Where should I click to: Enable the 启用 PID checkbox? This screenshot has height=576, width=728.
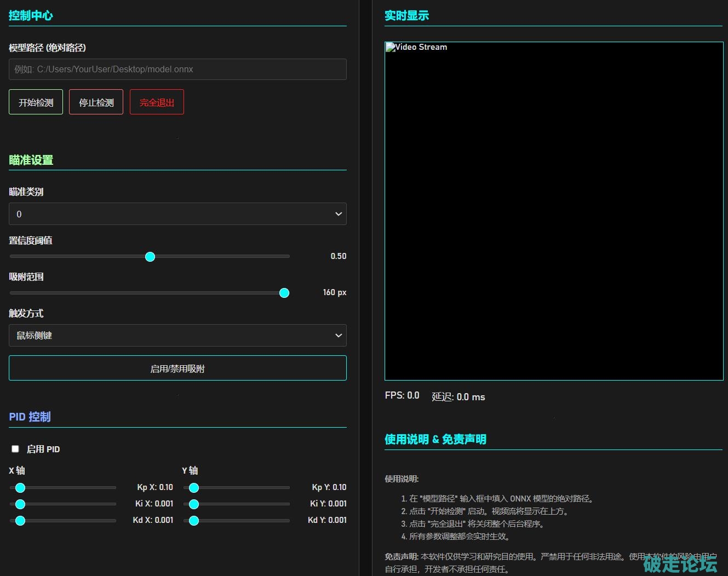pos(15,449)
